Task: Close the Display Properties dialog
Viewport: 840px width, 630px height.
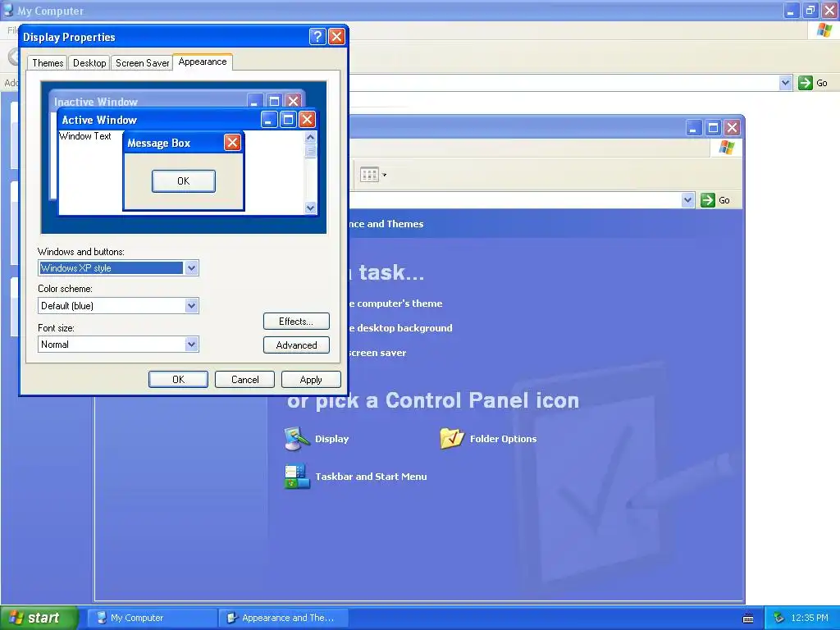Action: [336, 36]
